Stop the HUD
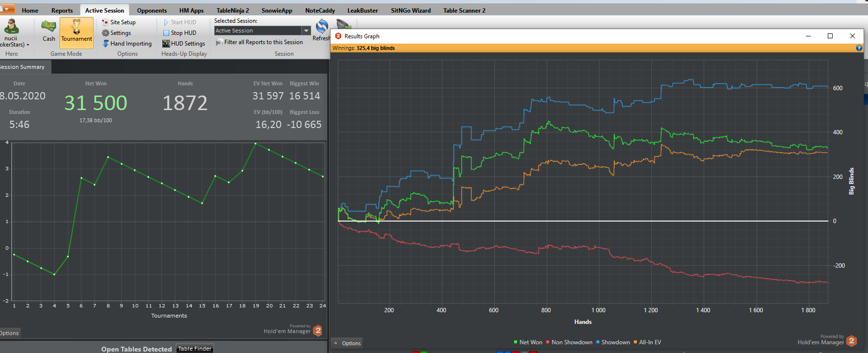 tap(180, 33)
